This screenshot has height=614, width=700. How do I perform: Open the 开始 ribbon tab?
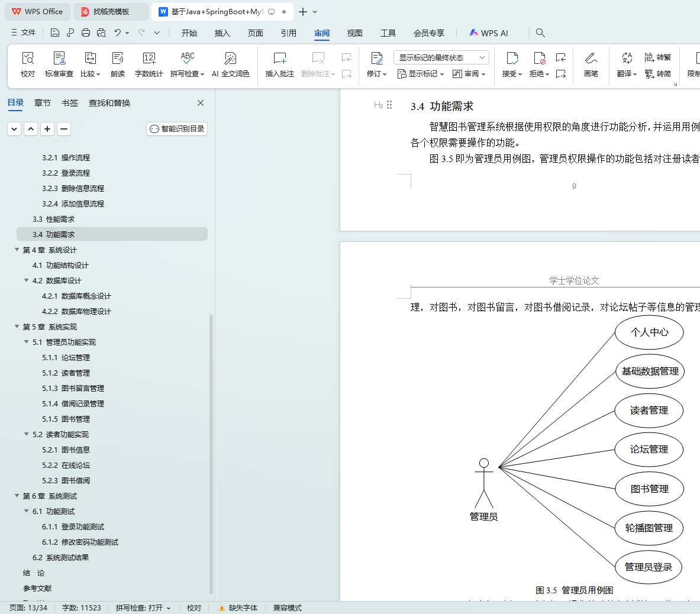click(x=189, y=33)
